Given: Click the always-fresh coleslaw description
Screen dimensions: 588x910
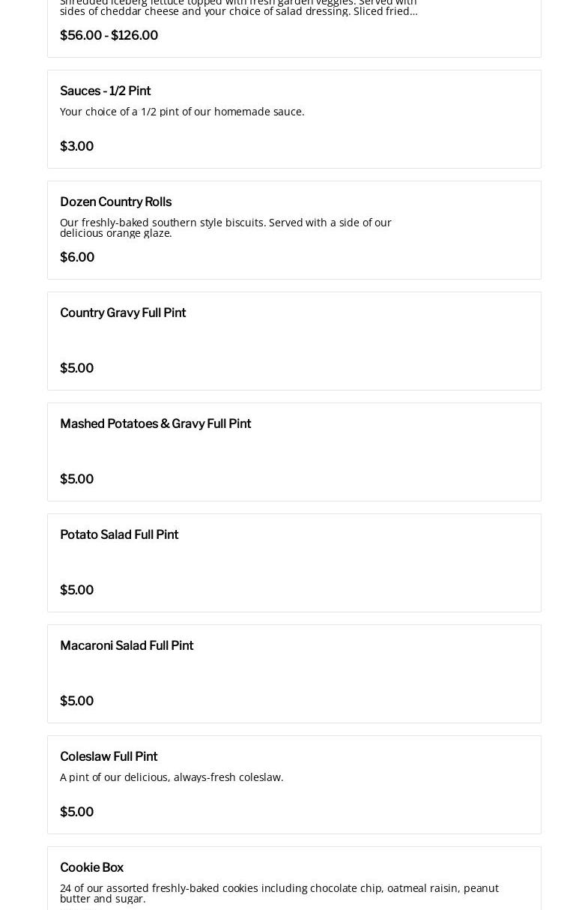Looking at the screenshot, I should click(172, 777).
